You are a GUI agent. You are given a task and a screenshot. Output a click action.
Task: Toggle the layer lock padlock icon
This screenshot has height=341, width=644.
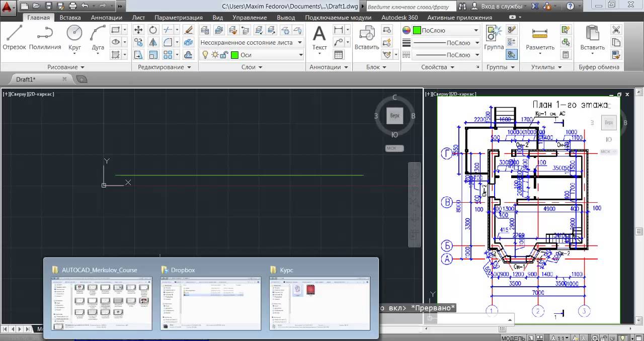(224, 55)
